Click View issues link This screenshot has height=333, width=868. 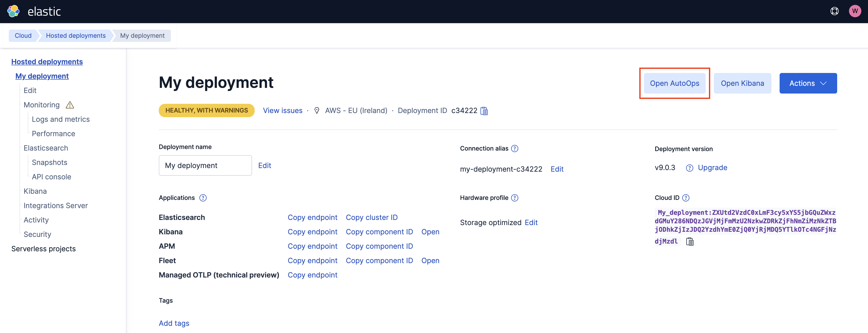[x=282, y=110]
